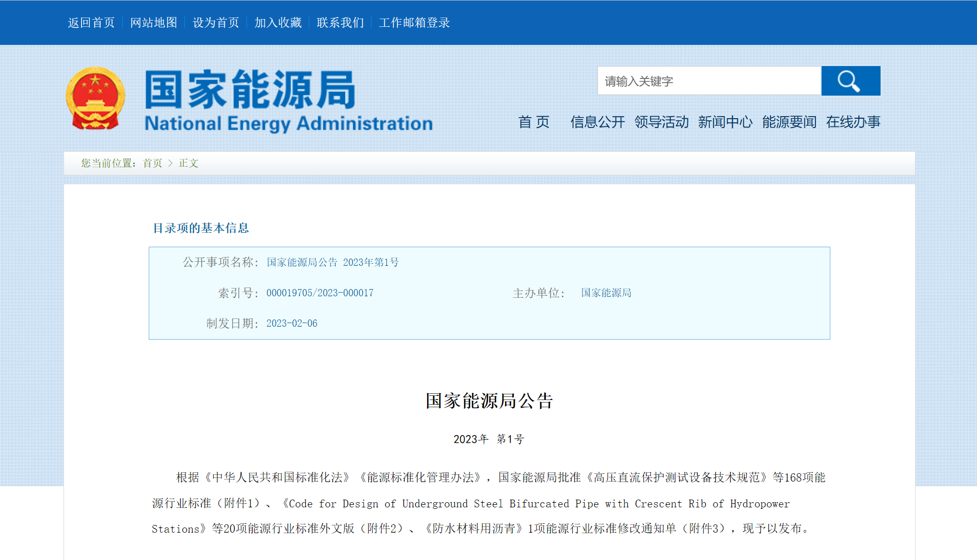The image size is (977, 560).
Task: Click 加入收藏 to bookmark the site
Action: coord(278,23)
